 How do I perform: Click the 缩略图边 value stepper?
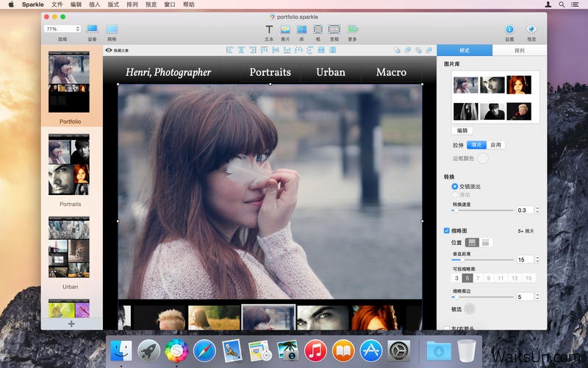click(x=537, y=297)
